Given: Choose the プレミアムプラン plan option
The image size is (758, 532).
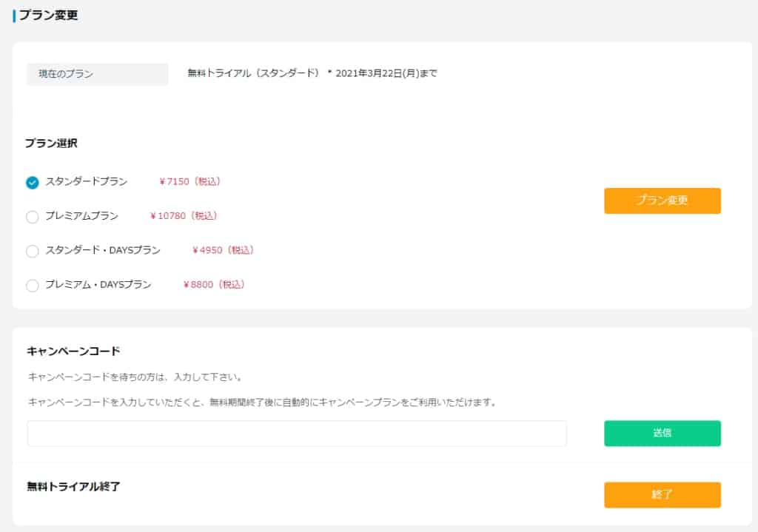Looking at the screenshot, I should (32, 216).
